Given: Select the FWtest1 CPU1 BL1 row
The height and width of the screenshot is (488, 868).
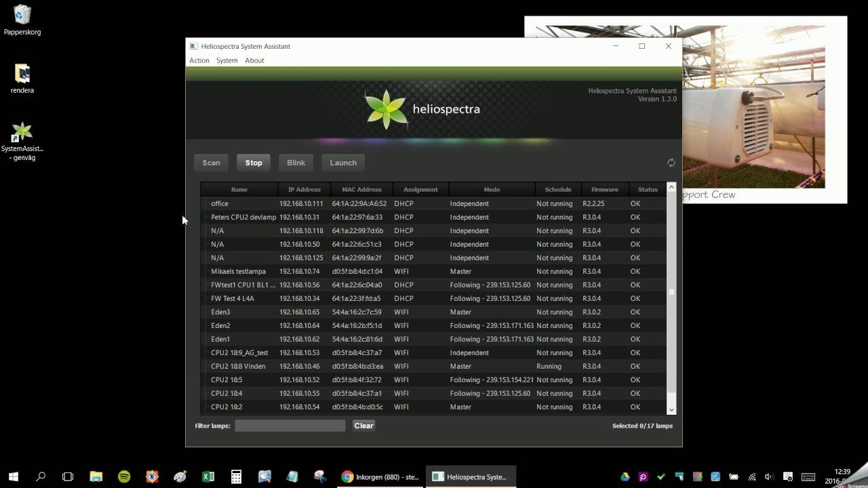Looking at the screenshot, I should tap(433, 285).
